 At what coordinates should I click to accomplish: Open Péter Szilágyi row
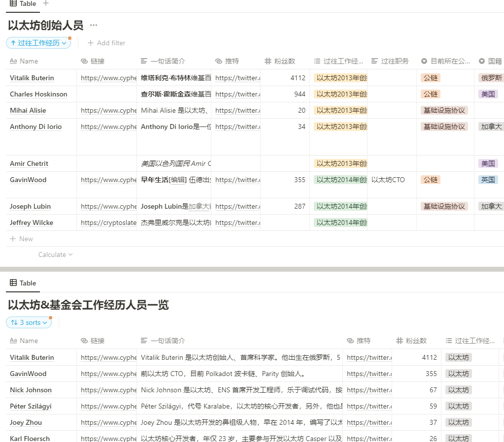click(31, 406)
